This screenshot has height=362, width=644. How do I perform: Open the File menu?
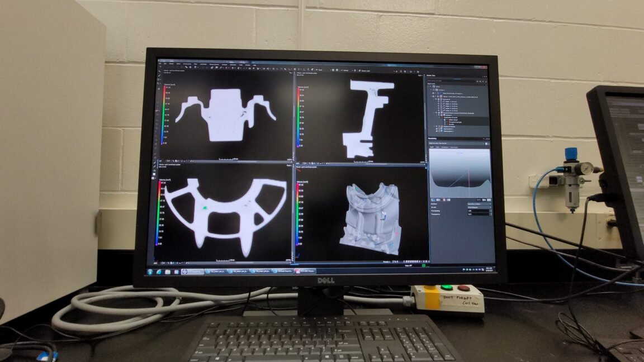pyautogui.click(x=160, y=64)
